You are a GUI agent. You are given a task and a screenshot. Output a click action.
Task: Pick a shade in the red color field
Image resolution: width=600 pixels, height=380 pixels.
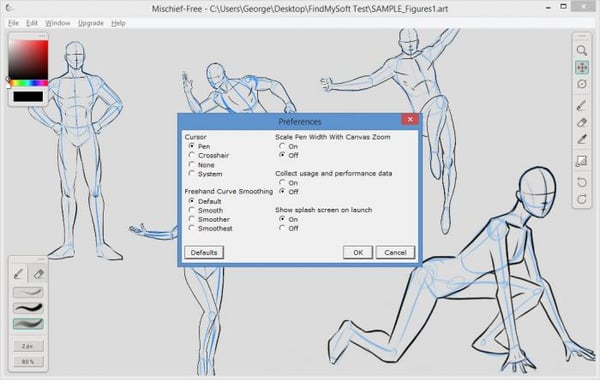[x=28, y=60]
